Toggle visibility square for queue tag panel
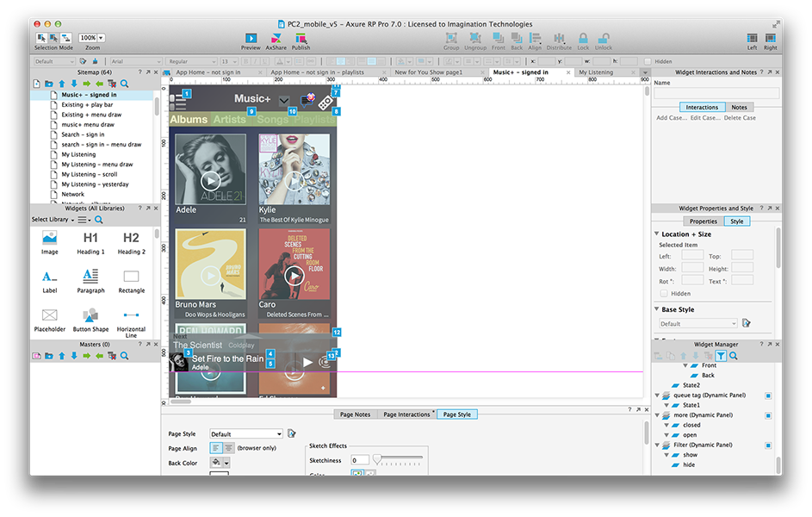 pos(767,396)
